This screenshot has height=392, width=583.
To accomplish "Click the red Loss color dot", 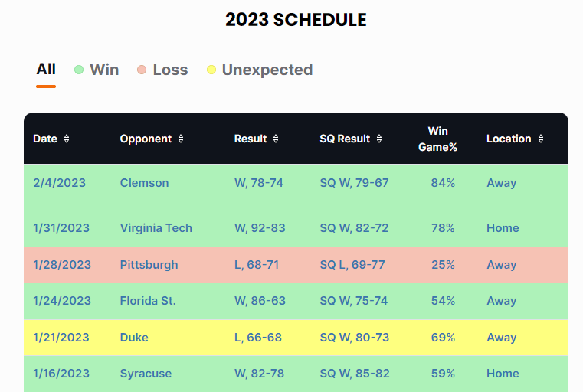I will (x=142, y=70).
